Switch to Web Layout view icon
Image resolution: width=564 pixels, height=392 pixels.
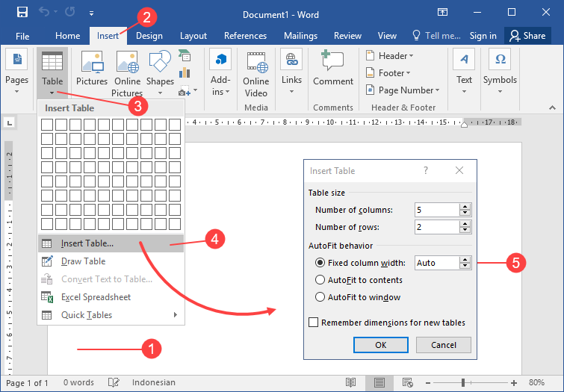click(x=408, y=382)
